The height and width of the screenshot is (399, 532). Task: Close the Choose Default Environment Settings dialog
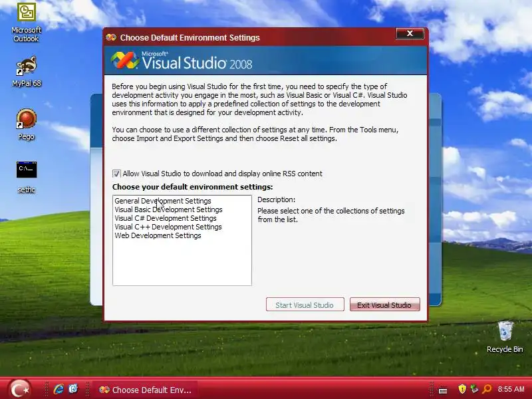410,34
